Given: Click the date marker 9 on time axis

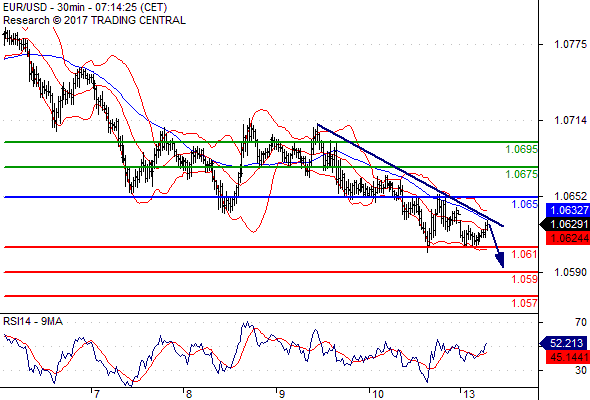Looking at the screenshot, I should 281,394.
